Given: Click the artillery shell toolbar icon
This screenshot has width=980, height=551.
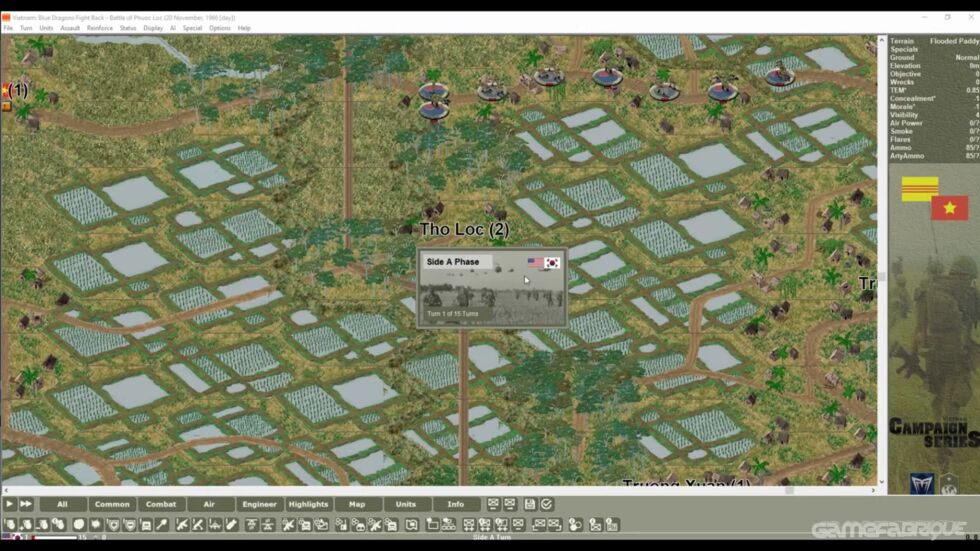Looking at the screenshot, I should [231, 525].
